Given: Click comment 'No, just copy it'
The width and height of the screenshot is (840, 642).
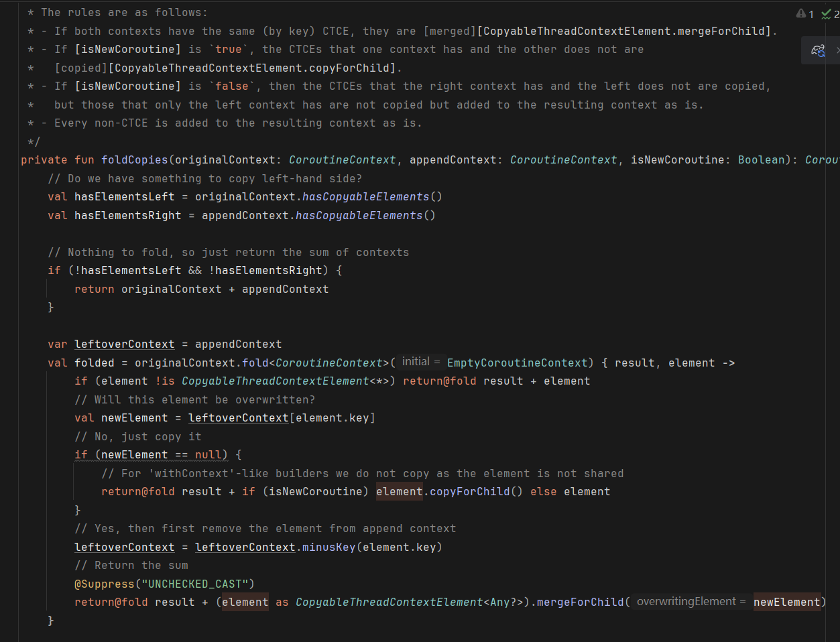Looking at the screenshot, I should point(137,436).
